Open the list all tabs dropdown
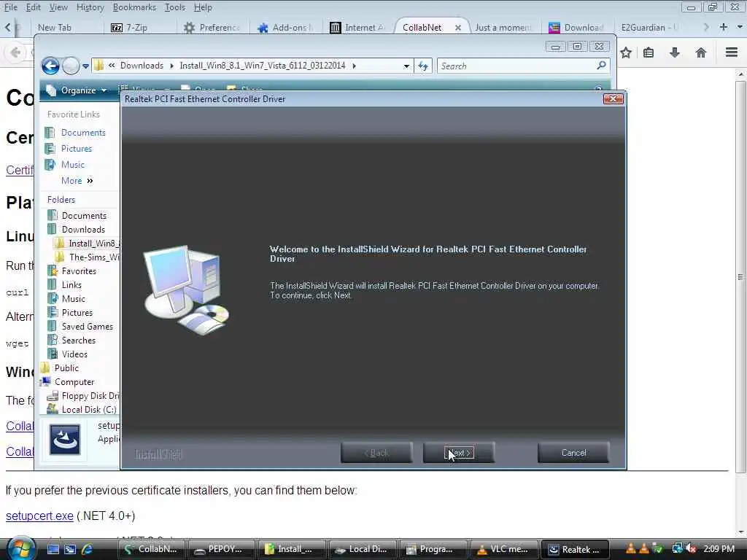Screen dimensions: 747x560 (740, 27)
